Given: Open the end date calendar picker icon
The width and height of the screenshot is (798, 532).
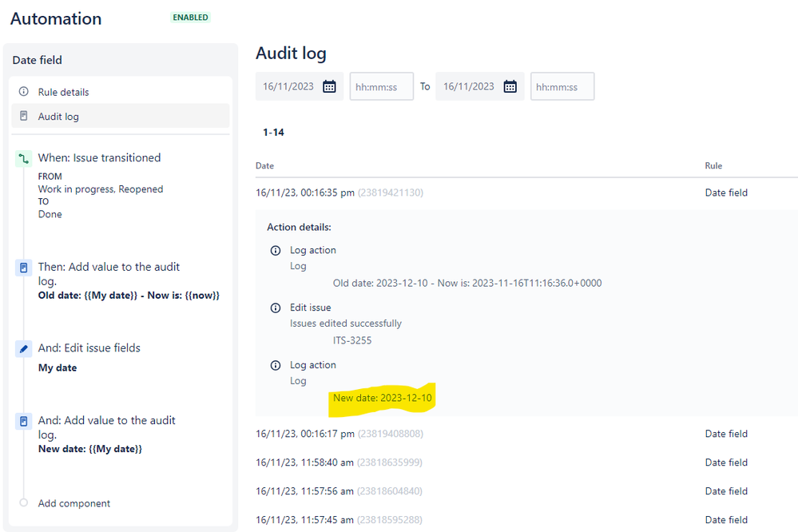Looking at the screenshot, I should [x=510, y=86].
